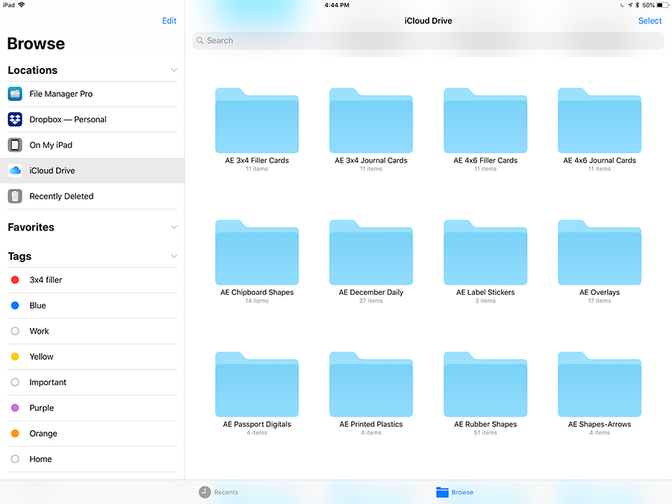
Task: Tap the 'Dropbox — Personal' label
Action: coord(68,120)
